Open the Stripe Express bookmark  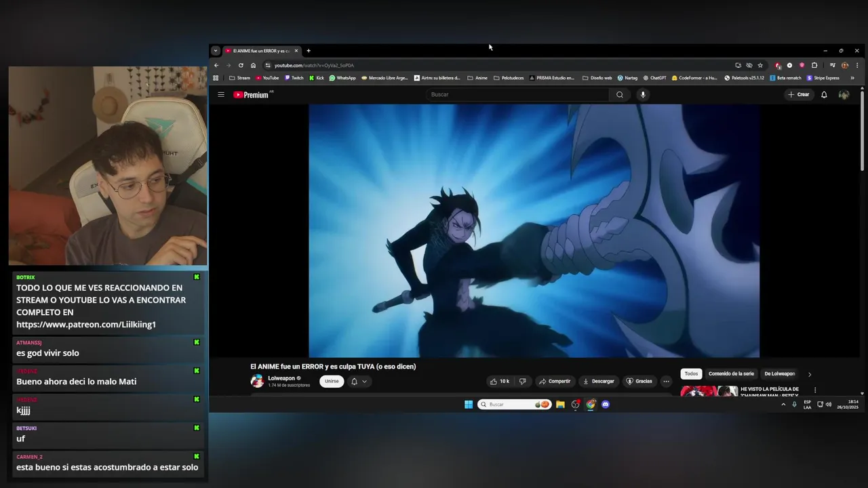point(823,78)
